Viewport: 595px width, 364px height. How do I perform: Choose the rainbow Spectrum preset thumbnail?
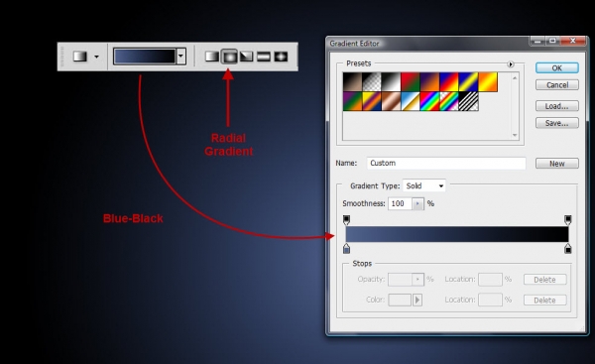[429, 101]
